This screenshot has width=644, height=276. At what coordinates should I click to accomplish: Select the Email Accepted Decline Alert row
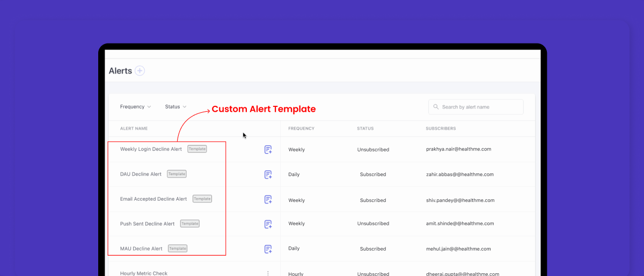(153, 199)
